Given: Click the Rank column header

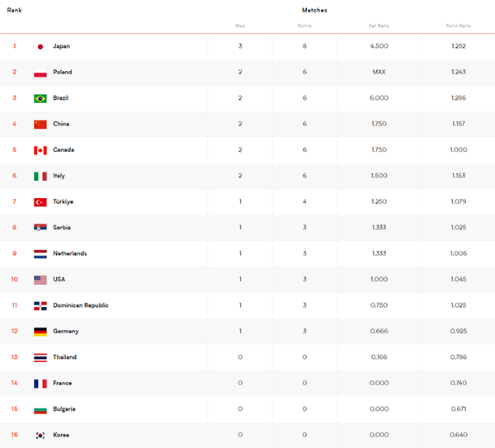Looking at the screenshot, I should [14, 10].
